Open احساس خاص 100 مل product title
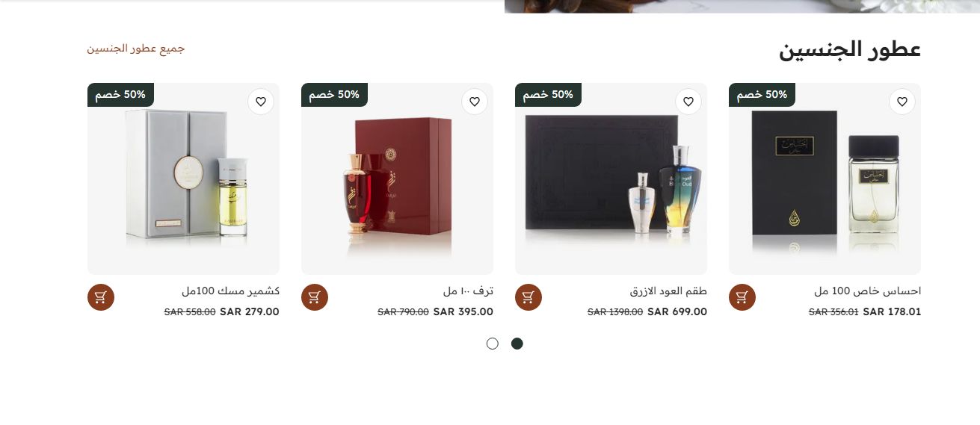Viewport: 980px width, 425px height. (x=867, y=291)
